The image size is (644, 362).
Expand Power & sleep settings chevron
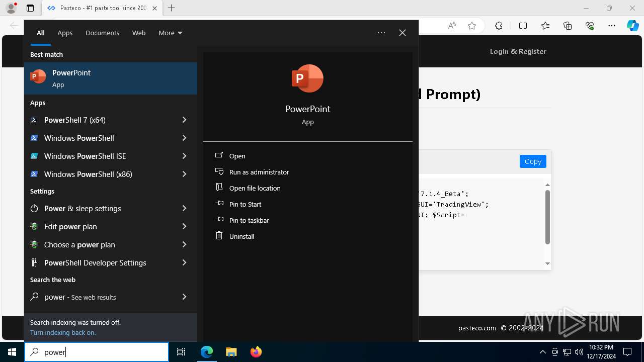click(x=184, y=208)
